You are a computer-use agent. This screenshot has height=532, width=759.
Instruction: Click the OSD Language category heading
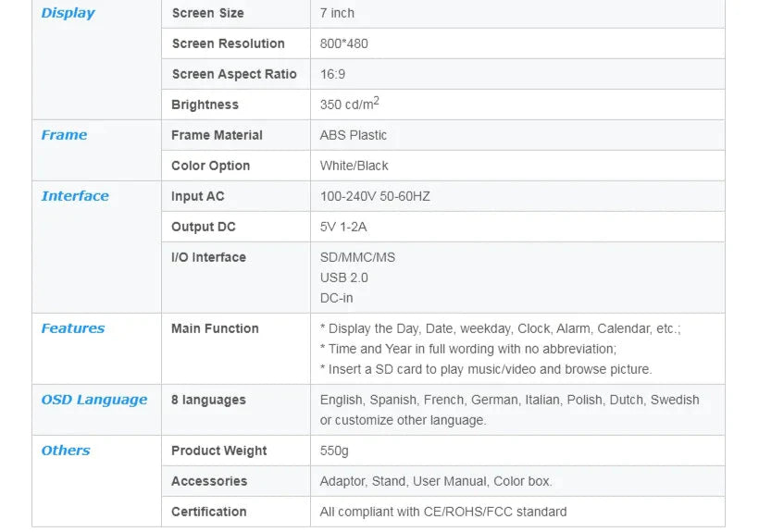93,400
